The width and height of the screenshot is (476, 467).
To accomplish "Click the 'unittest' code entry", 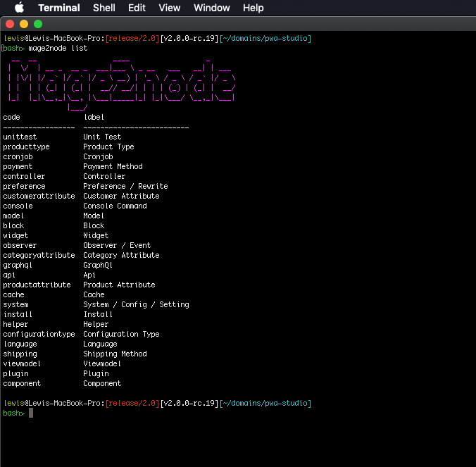I will coord(20,137).
